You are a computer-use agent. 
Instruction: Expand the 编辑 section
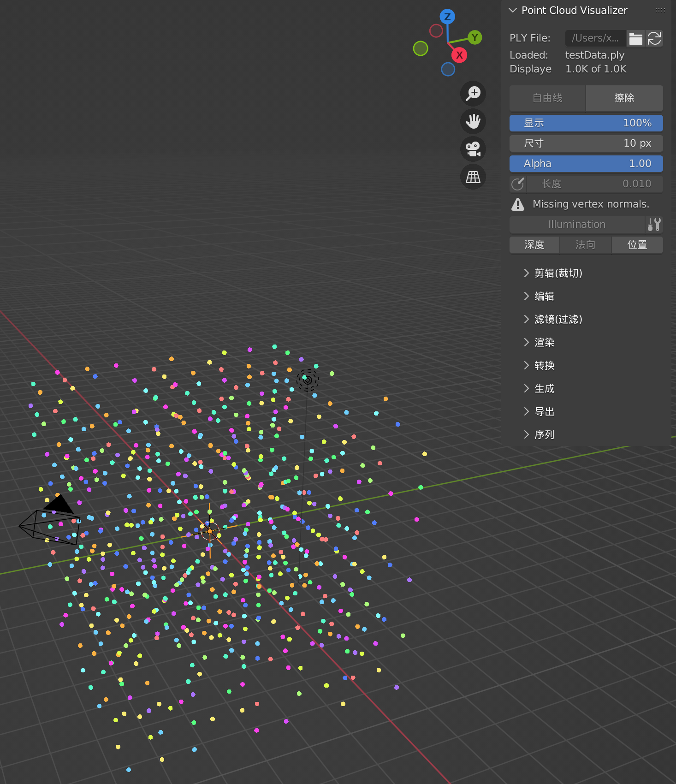[x=527, y=296]
